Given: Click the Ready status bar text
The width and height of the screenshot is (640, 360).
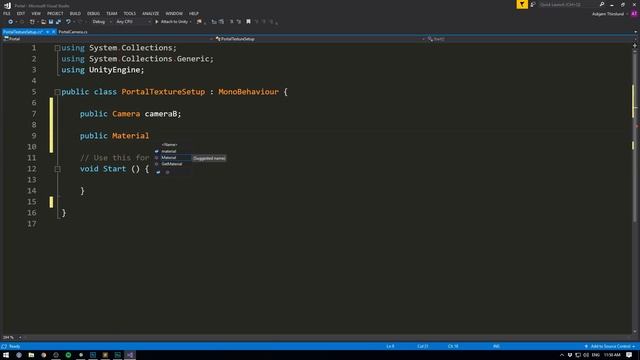Looking at the screenshot, I should (14, 347).
